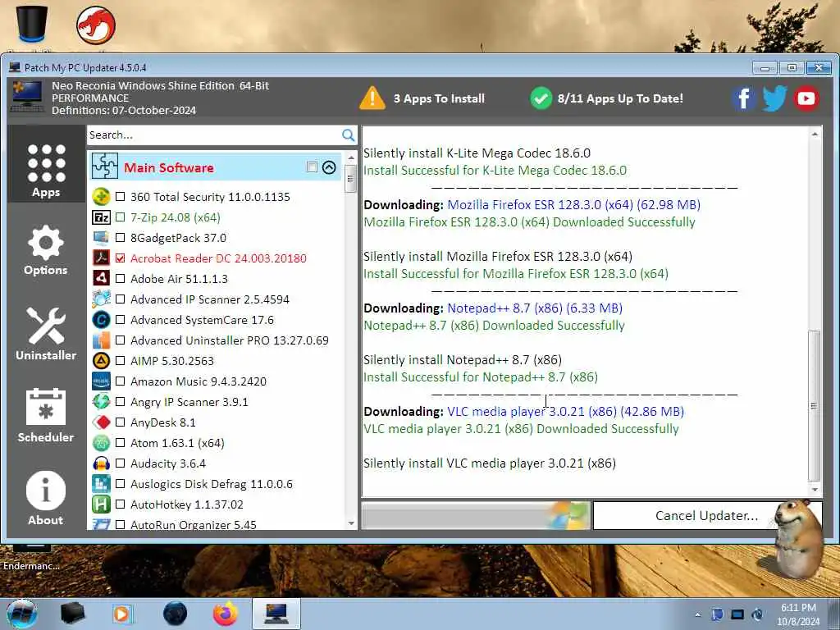Click the Advanced IP Scanner icon
Image resolution: width=840 pixels, height=630 pixels.
[x=101, y=299]
